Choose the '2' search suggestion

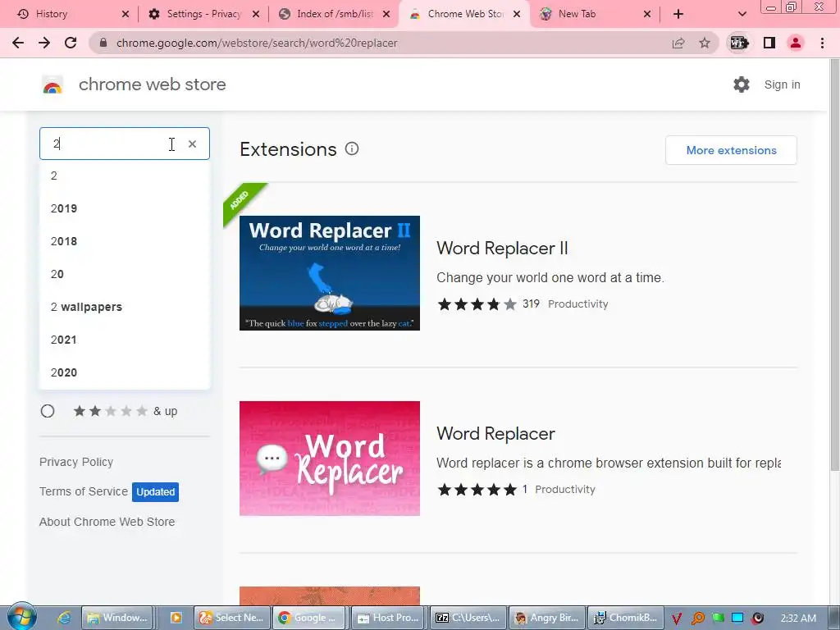pos(125,176)
